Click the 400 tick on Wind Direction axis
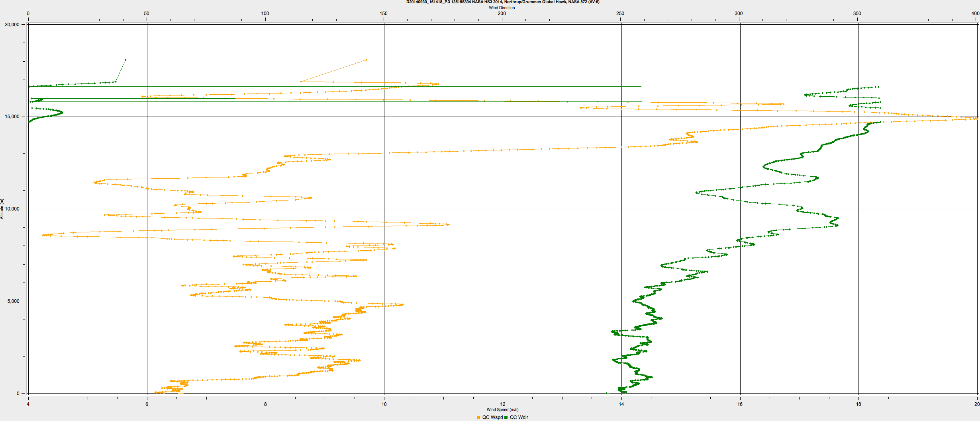The width and height of the screenshot is (980, 421). click(x=975, y=14)
